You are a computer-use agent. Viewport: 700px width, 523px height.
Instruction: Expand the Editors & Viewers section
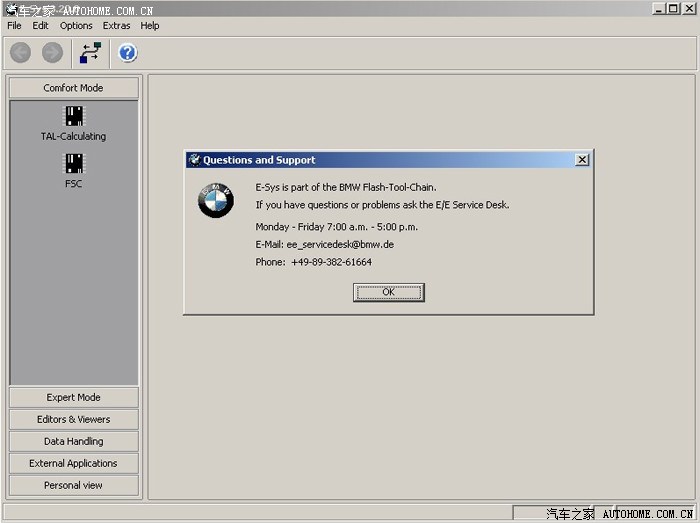pos(73,419)
